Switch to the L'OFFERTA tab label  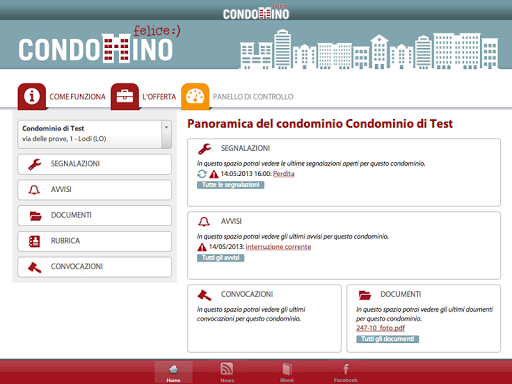(159, 97)
